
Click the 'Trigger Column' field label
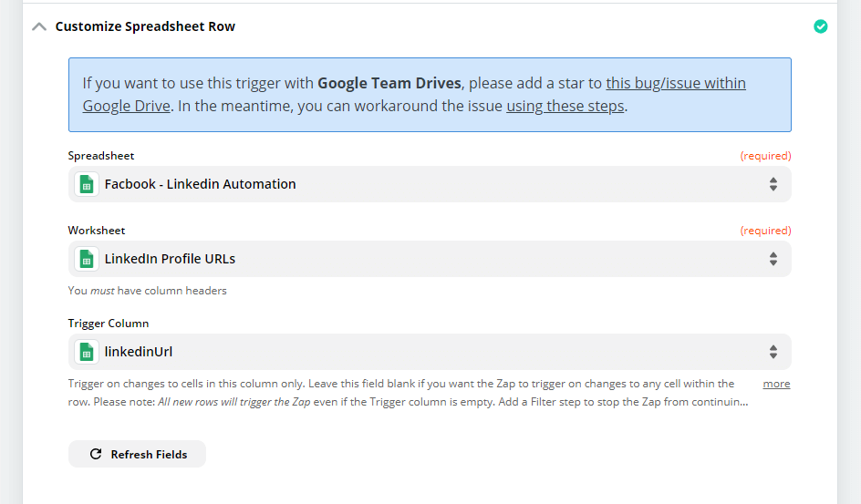pos(109,324)
